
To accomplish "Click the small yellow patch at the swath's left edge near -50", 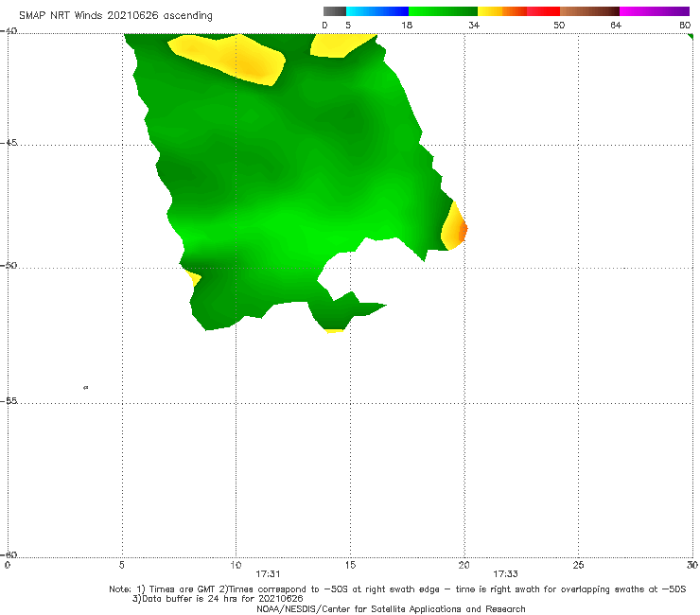I will (x=193, y=278).
